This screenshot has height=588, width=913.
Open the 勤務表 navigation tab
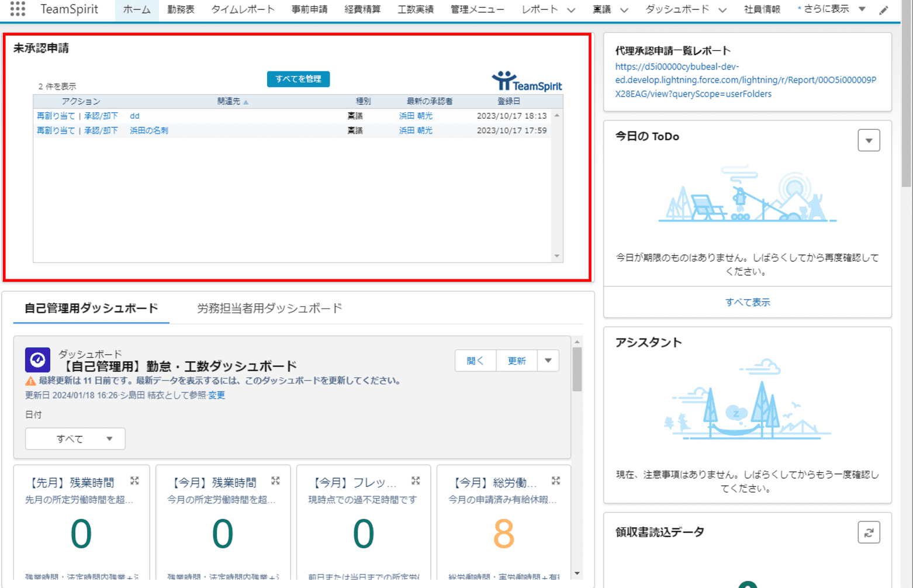pyautogui.click(x=181, y=9)
